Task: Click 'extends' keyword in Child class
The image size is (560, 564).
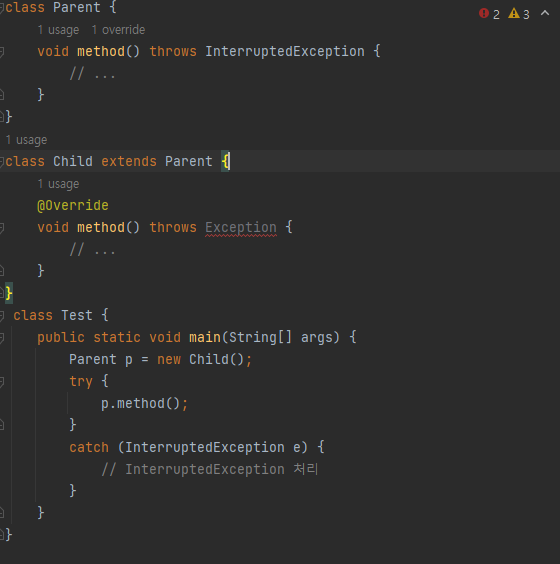Action: coord(129,162)
